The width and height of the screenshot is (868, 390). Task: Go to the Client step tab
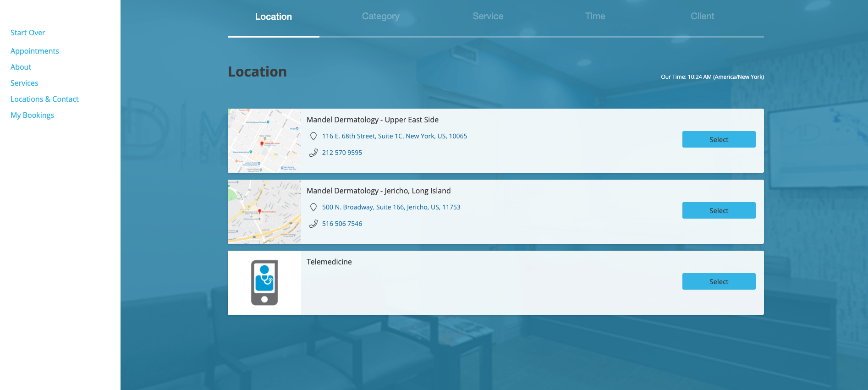click(x=703, y=16)
